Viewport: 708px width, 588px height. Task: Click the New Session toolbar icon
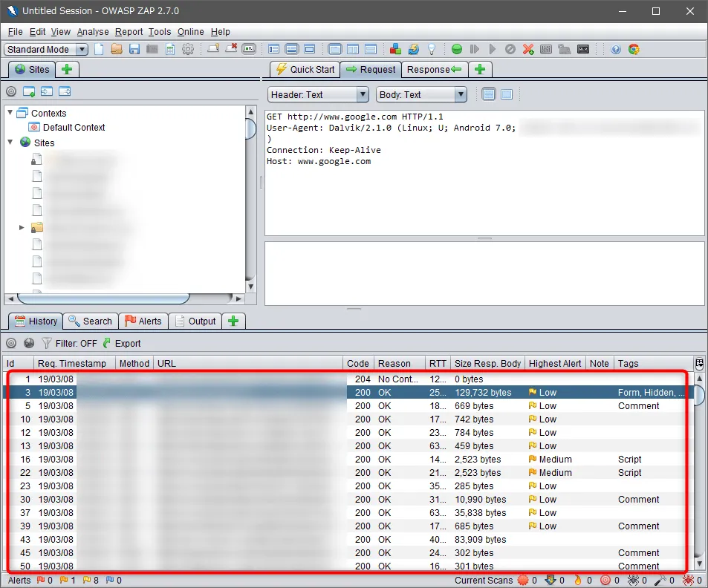(x=99, y=50)
